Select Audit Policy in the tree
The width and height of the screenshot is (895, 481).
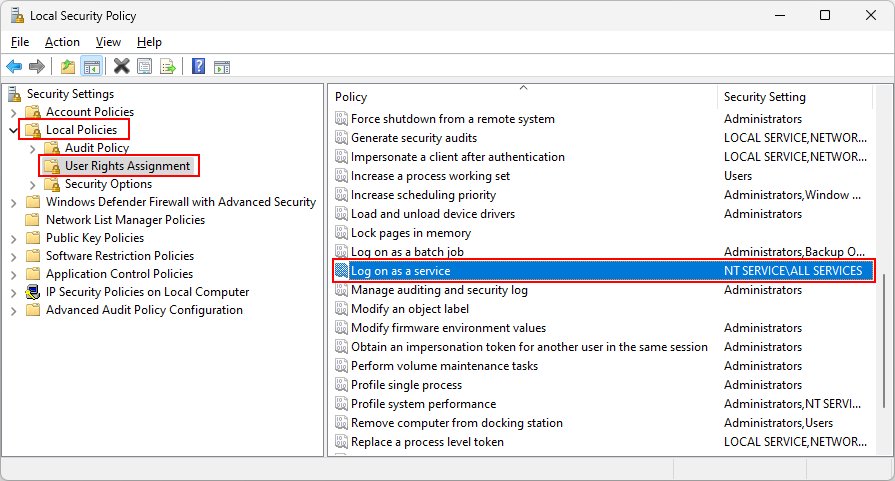97,148
